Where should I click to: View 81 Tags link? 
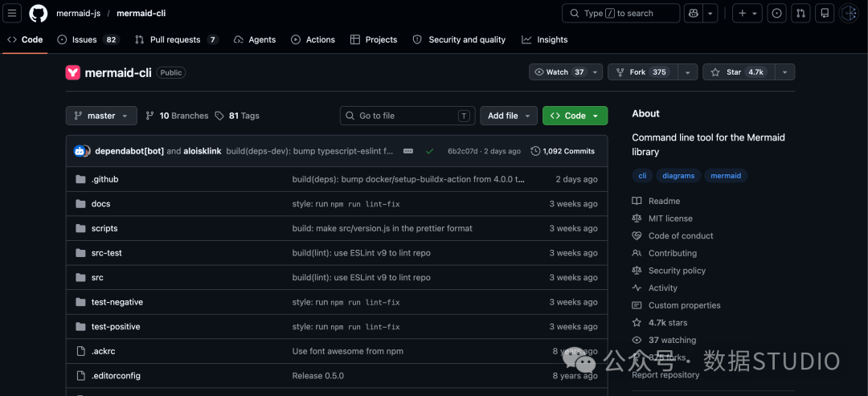coord(237,116)
